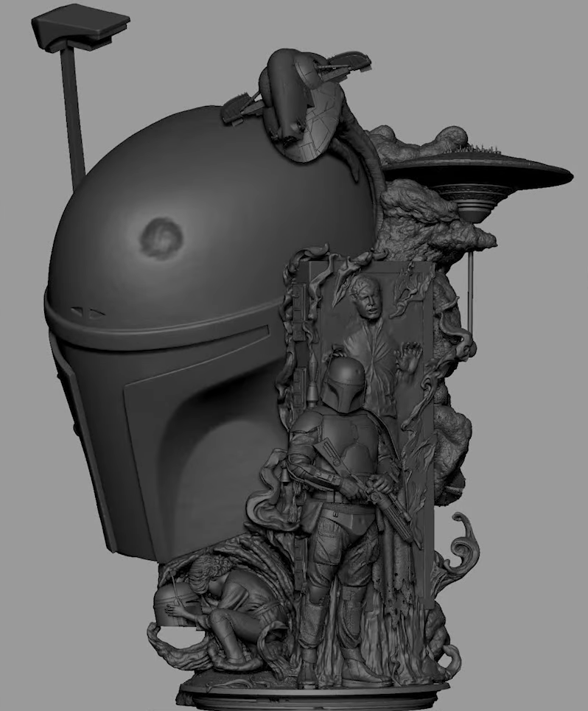588x711 pixels.
Task: Select the rangefinder top on the helmet antenna
Action: coord(80,27)
